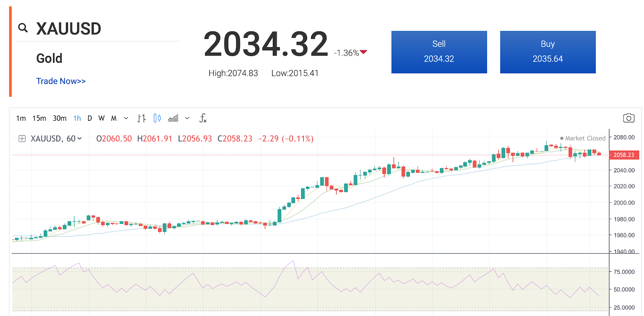Expand the chart style dropdown arrow
The width and height of the screenshot is (644, 316).
tap(187, 118)
